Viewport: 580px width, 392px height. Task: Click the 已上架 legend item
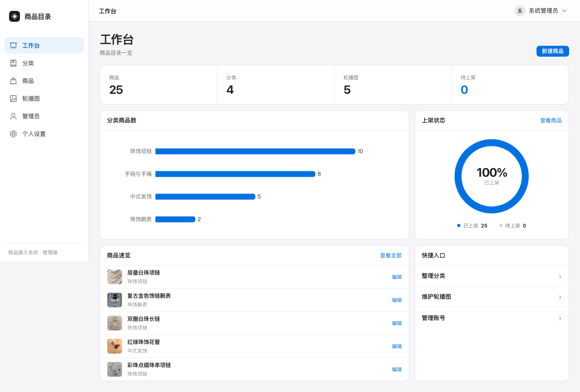click(x=472, y=226)
